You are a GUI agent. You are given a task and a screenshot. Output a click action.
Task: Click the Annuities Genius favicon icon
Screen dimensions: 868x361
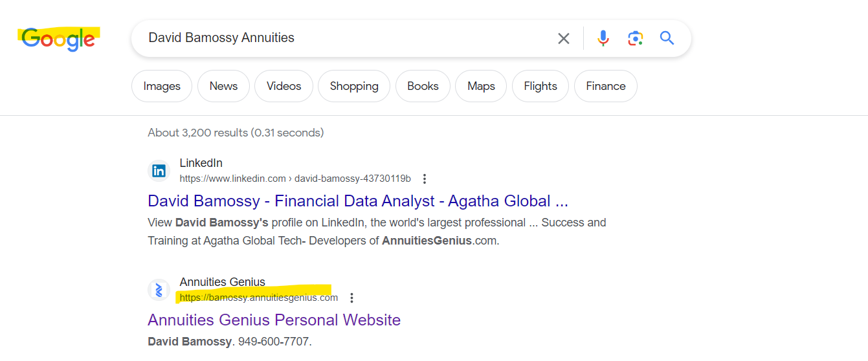coord(159,290)
